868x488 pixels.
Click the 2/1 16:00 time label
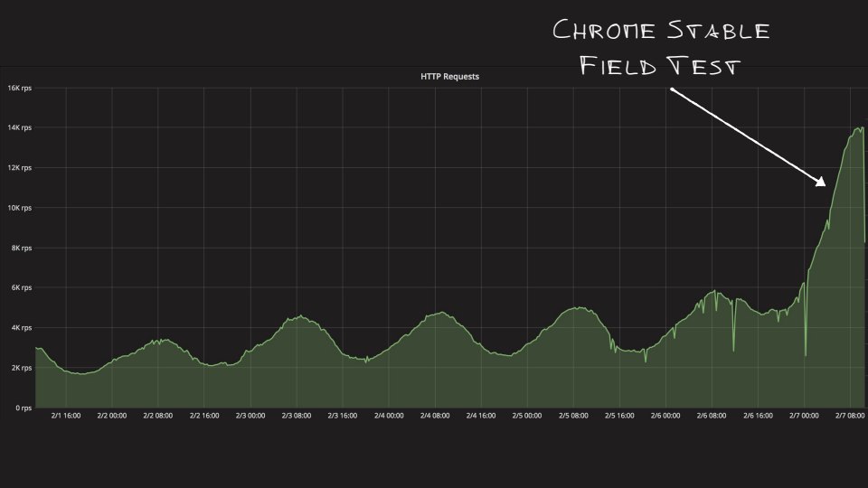66,416
